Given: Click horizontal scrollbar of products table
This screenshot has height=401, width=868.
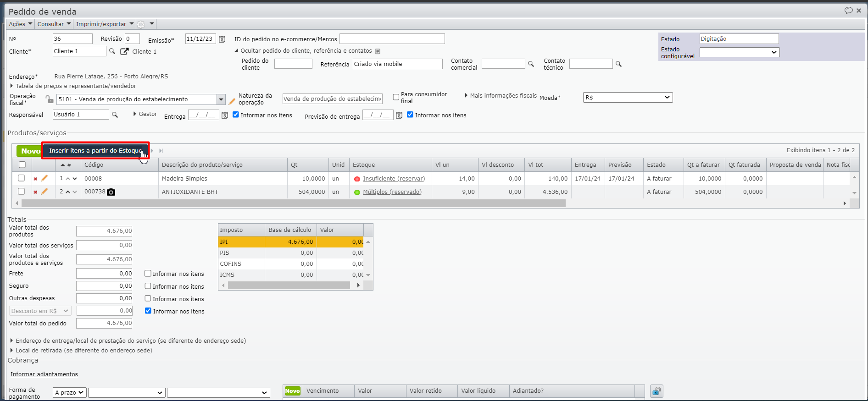Looking at the screenshot, I should [x=294, y=203].
